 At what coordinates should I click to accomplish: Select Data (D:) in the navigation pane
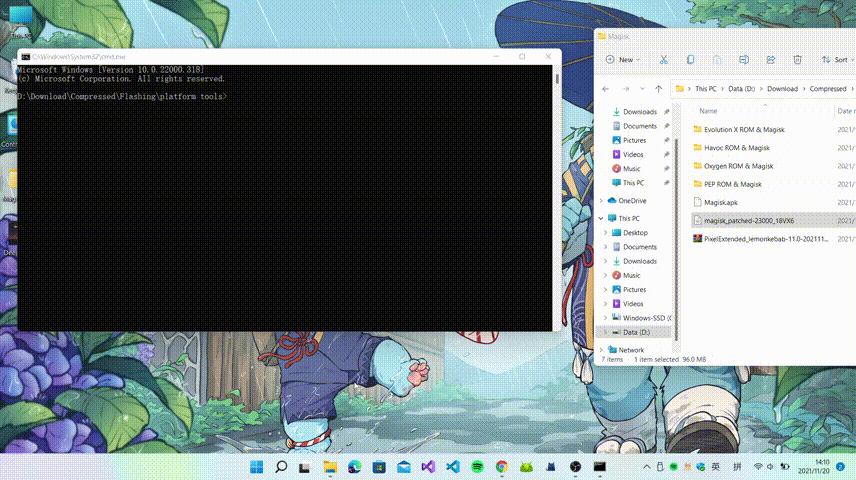[x=635, y=332]
